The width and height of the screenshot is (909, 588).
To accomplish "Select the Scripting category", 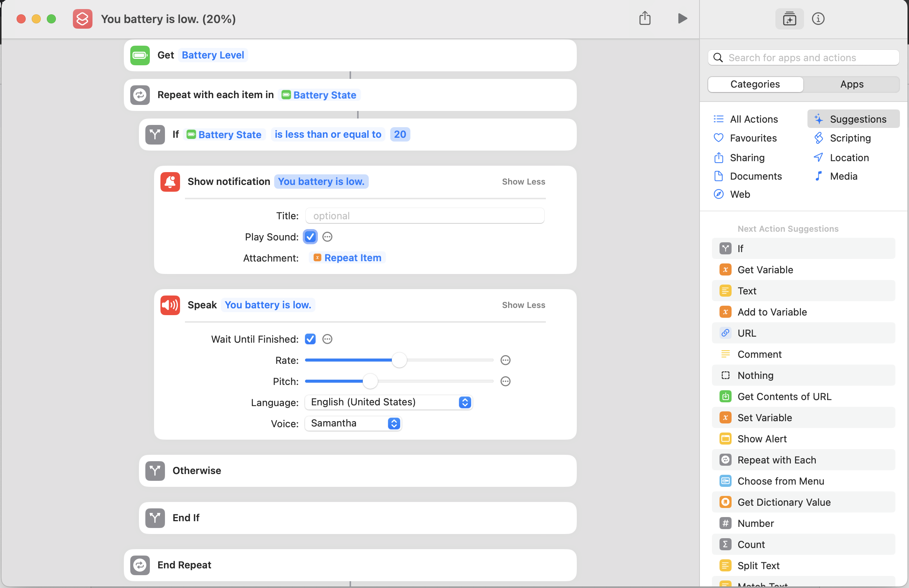I will pyautogui.click(x=850, y=138).
